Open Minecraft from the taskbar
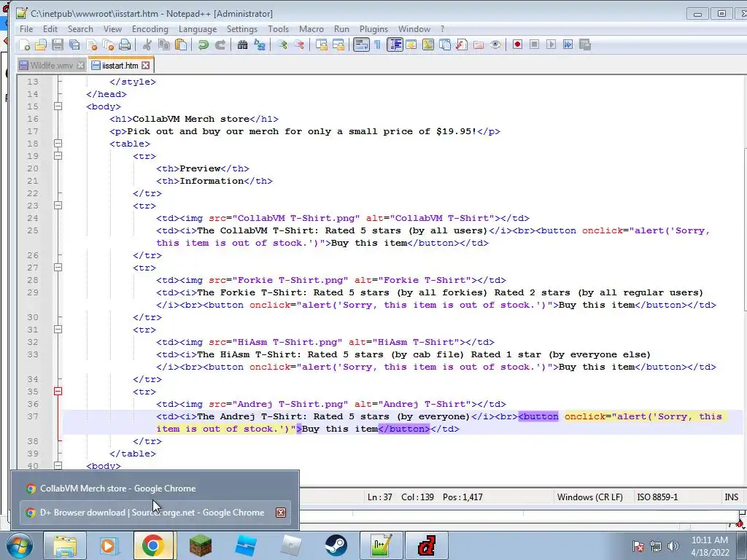 click(200, 545)
